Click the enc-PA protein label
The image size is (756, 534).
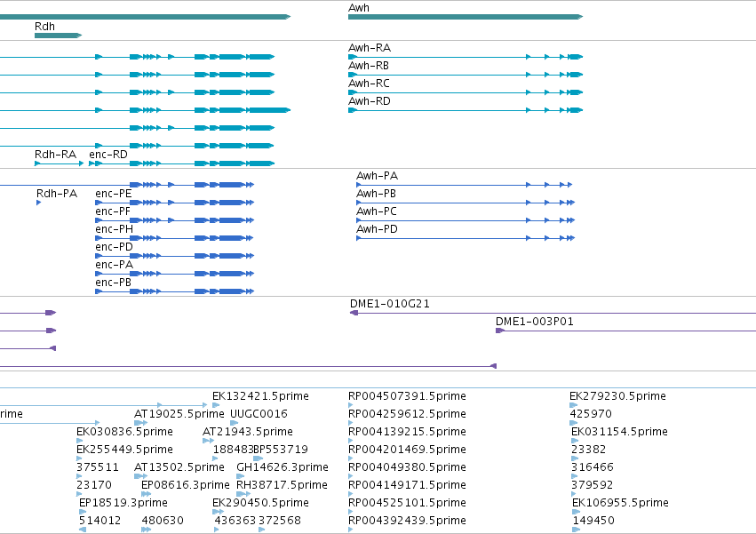tap(115, 265)
